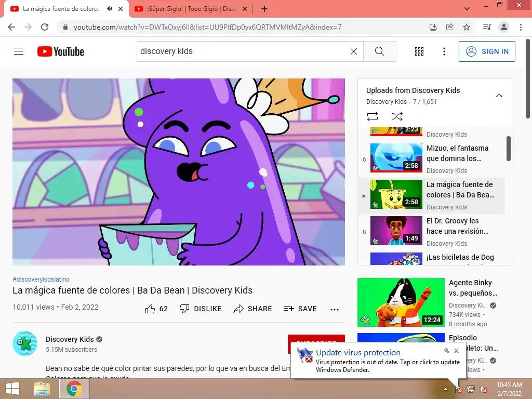The image size is (532, 399).
Task: Like the video with thumbs up
Action: pos(156,309)
